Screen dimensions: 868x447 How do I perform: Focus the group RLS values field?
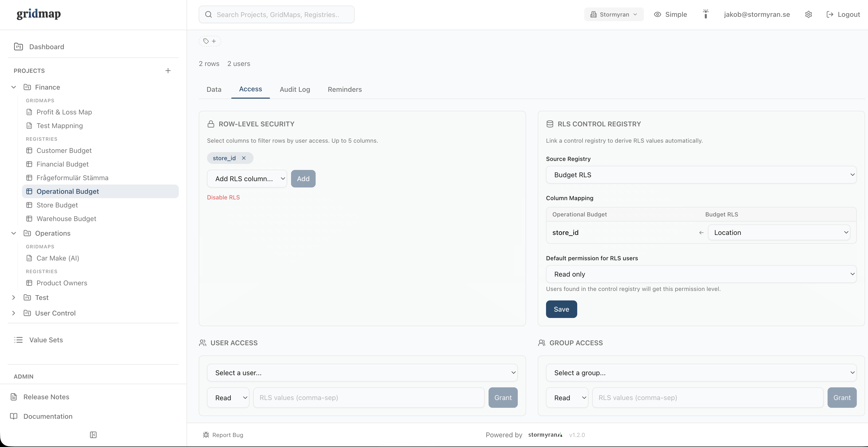[708, 398]
